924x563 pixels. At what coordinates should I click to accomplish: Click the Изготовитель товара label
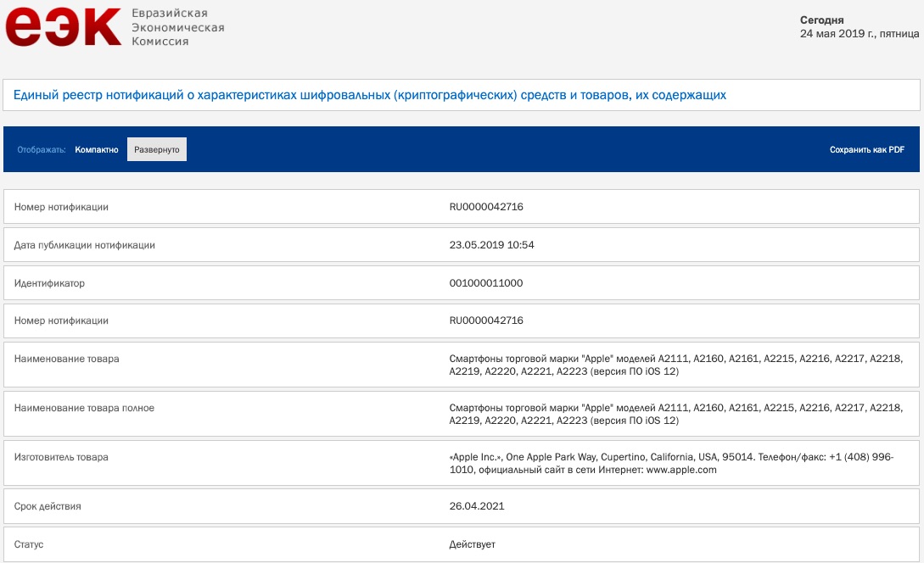pyautogui.click(x=61, y=457)
